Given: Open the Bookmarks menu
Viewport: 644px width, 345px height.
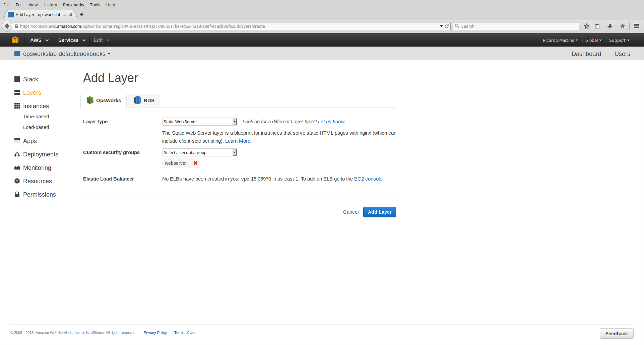Looking at the screenshot, I should click(73, 5).
